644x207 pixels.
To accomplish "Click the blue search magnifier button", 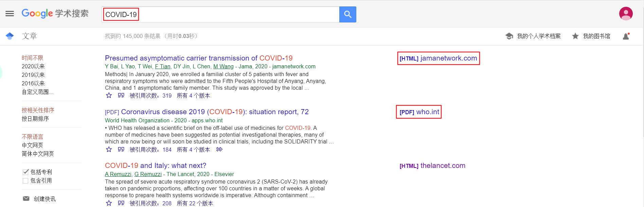I will point(347,14).
